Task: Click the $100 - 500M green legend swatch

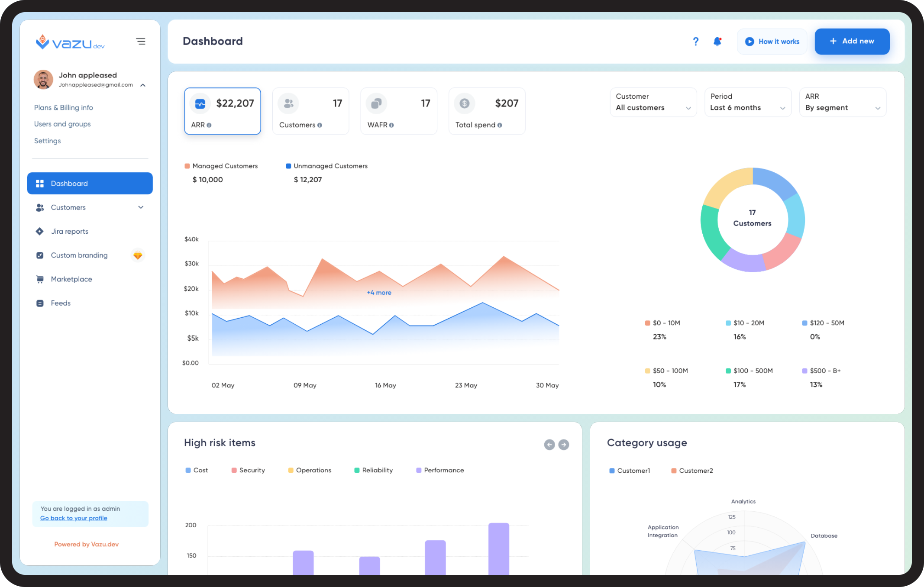Action: pyautogui.click(x=728, y=371)
